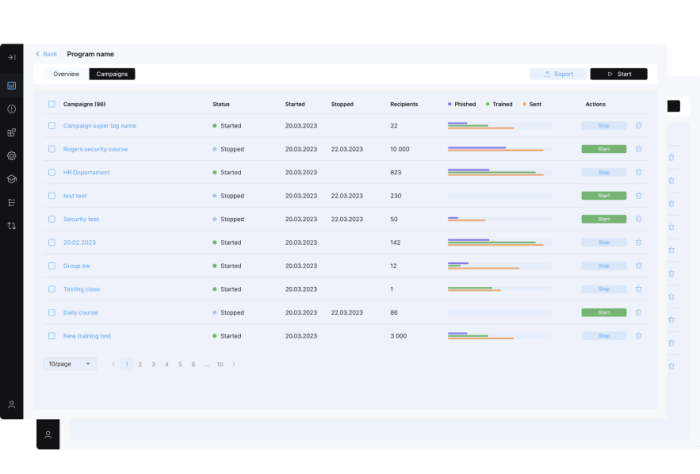Open the graduation cap training icon

pos(12,179)
